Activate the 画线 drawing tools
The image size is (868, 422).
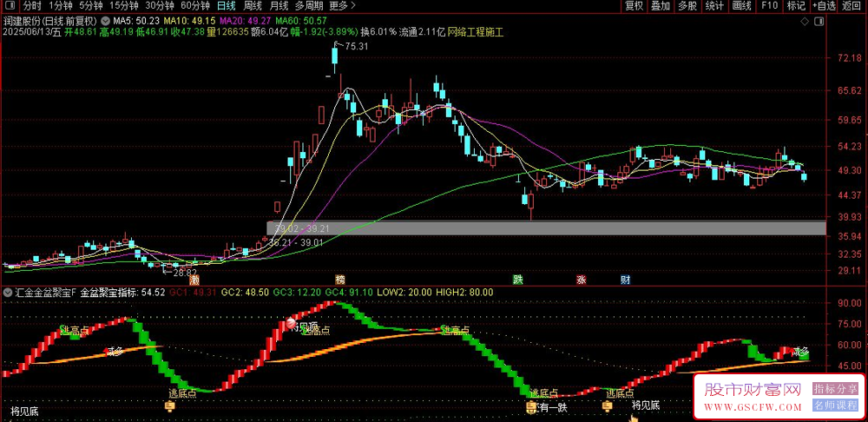click(x=742, y=6)
